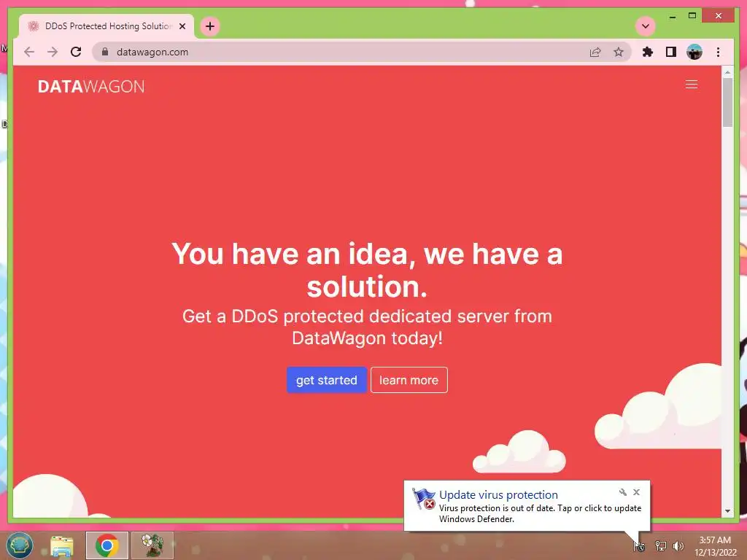Close the DDoS Protected Hosting tab
This screenshot has width=747, height=560.
182,26
